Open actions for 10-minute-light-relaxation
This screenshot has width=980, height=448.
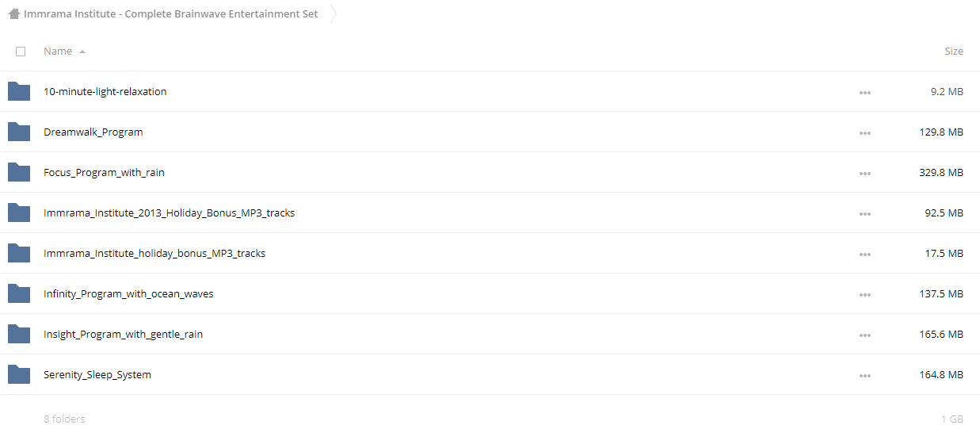864,93
